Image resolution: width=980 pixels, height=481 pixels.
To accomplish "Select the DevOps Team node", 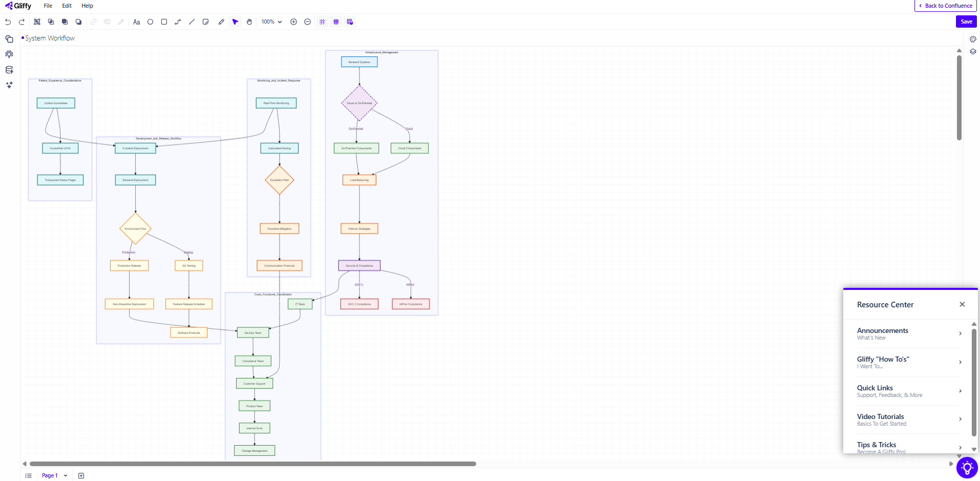I will 253,333.
